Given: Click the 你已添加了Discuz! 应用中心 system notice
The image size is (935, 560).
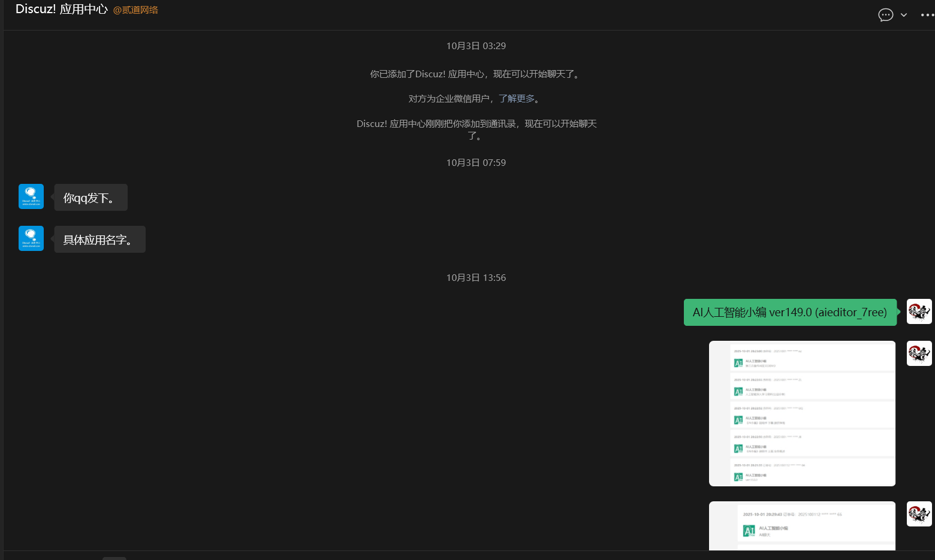Looking at the screenshot, I should (476, 74).
